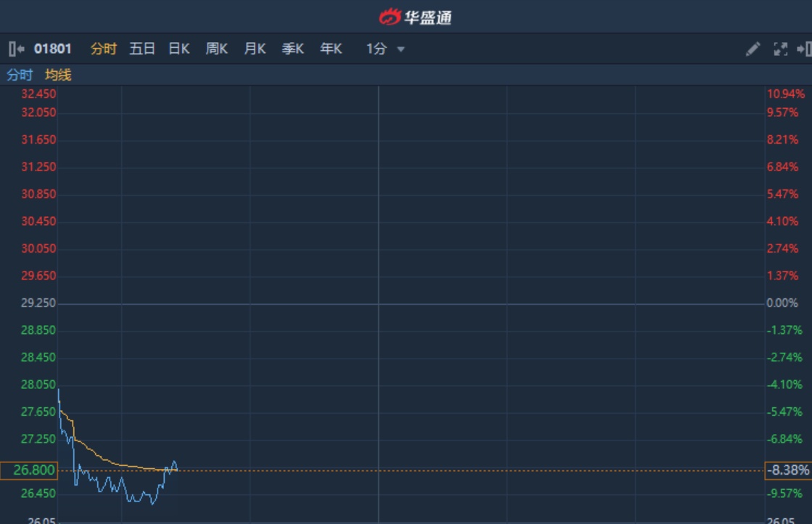Open the 日K candlestick view
The image size is (812, 524).
(179, 49)
